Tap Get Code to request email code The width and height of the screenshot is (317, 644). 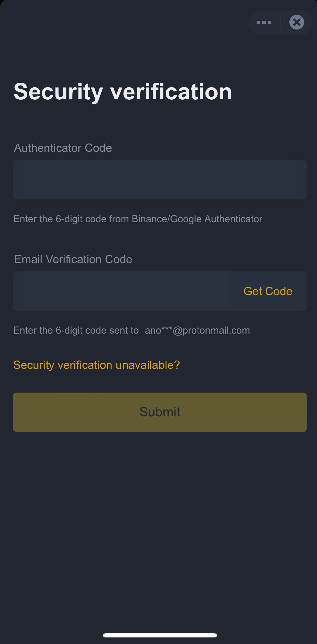coord(268,291)
